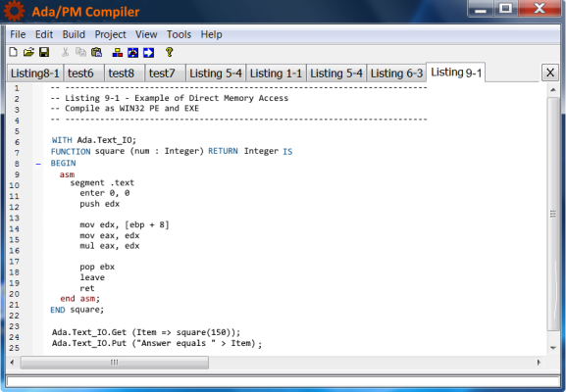The height and width of the screenshot is (392, 566).
Task: Switch to the Listing8-1 tab
Action: point(35,73)
